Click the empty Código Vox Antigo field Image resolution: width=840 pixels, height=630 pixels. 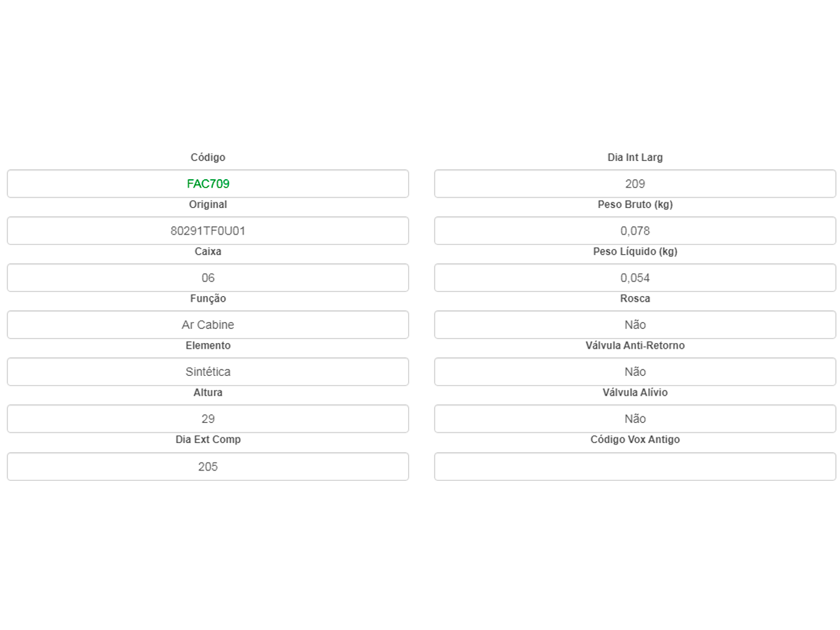635,466
